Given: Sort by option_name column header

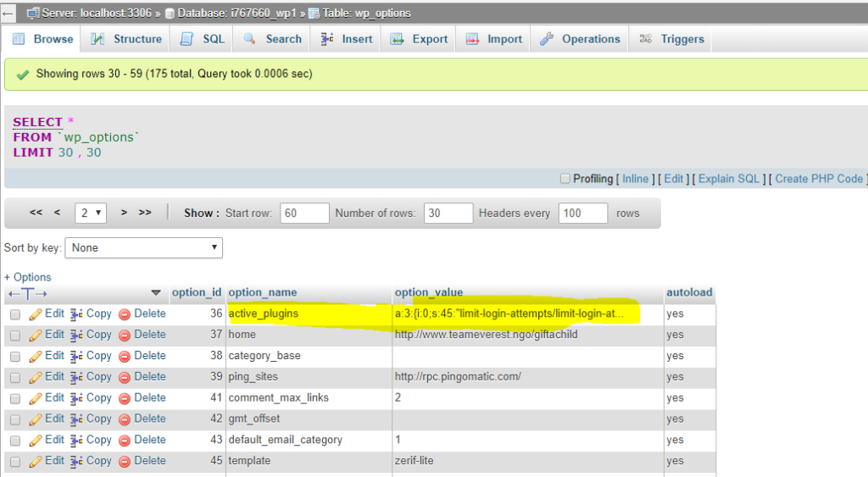Looking at the screenshot, I should (x=263, y=292).
